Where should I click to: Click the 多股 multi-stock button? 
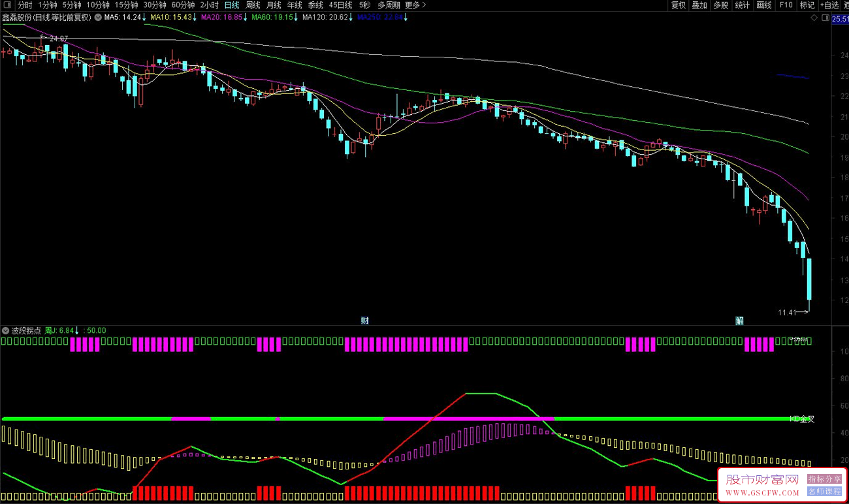[x=720, y=5]
